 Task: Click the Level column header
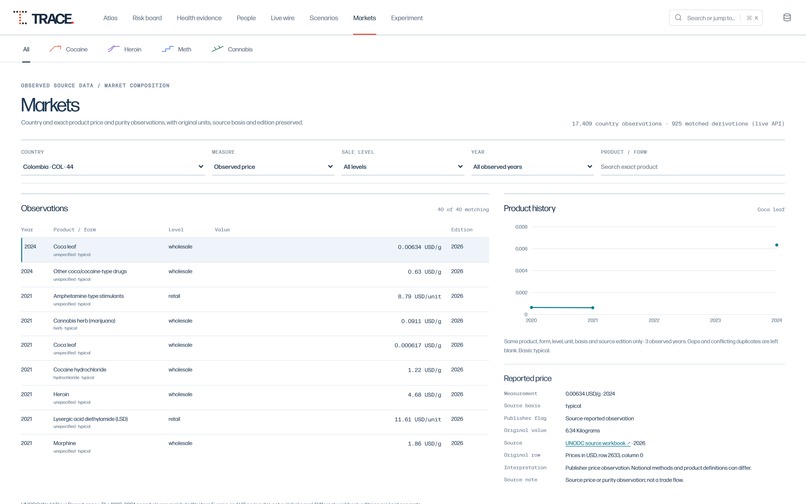click(x=176, y=229)
